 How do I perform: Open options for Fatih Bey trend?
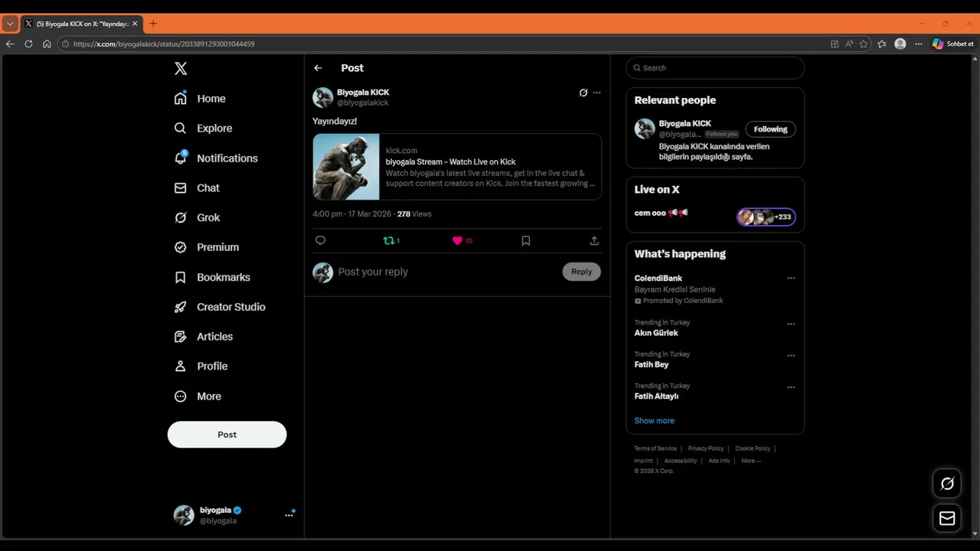click(791, 356)
